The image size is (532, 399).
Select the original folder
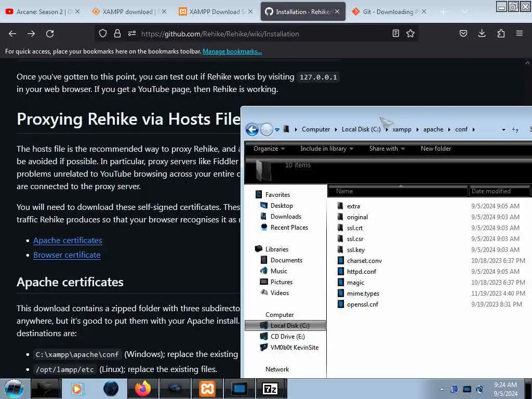357,217
